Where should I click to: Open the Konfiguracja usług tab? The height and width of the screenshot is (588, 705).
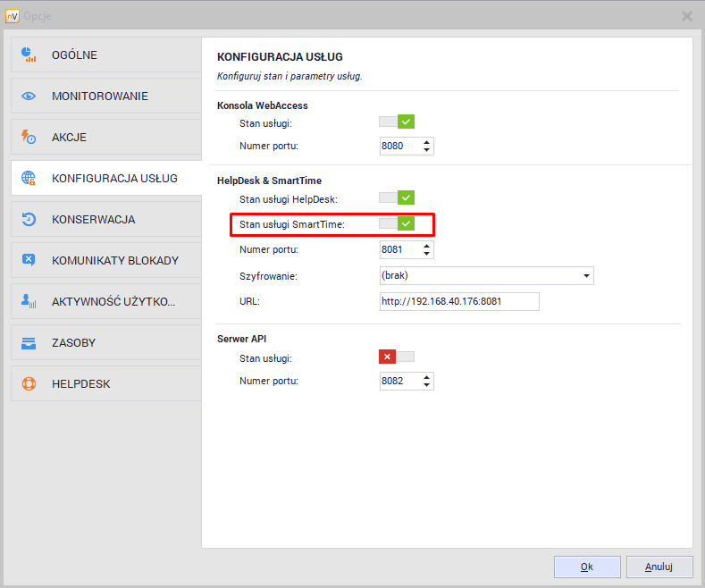pyautogui.click(x=113, y=178)
